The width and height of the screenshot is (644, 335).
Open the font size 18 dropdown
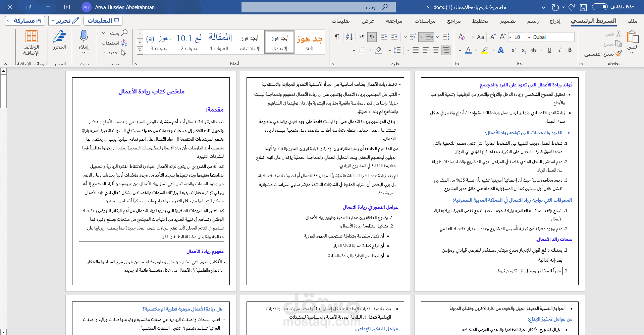[x=510, y=37]
